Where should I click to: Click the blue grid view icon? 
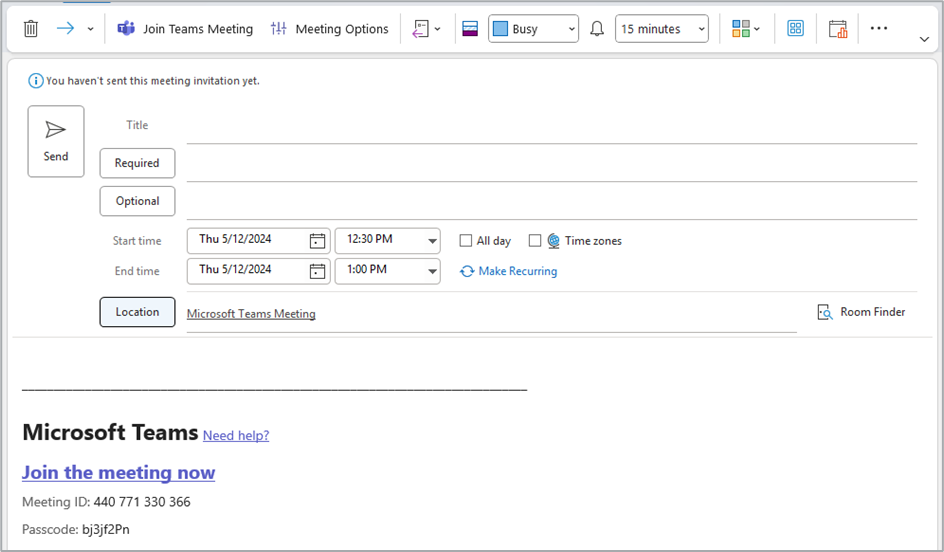[x=795, y=28]
